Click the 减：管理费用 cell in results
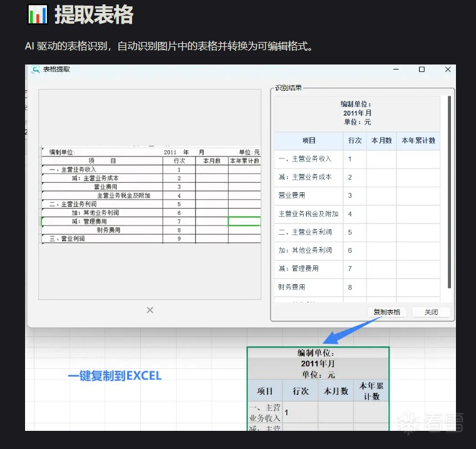 click(299, 269)
